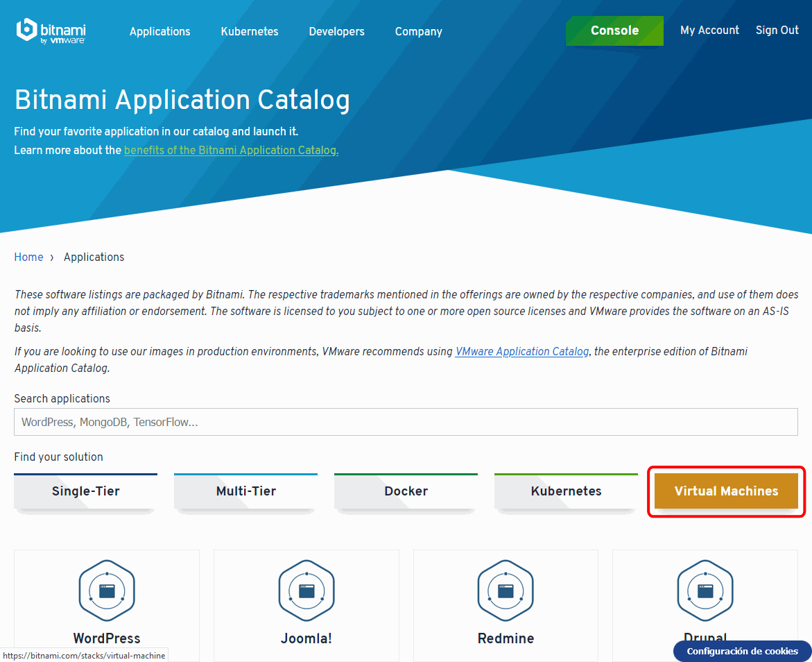Open the WordPress application hexagon icon
The image size is (812, 662).
click(x=107, y=591)
